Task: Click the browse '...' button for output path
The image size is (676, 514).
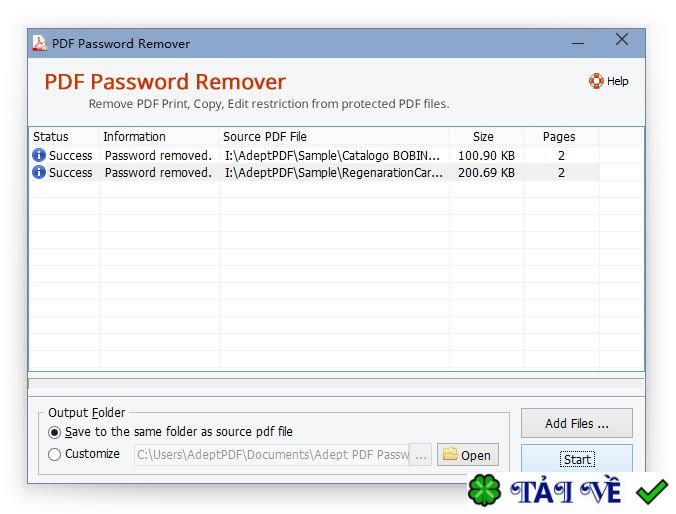Action: 421,455
